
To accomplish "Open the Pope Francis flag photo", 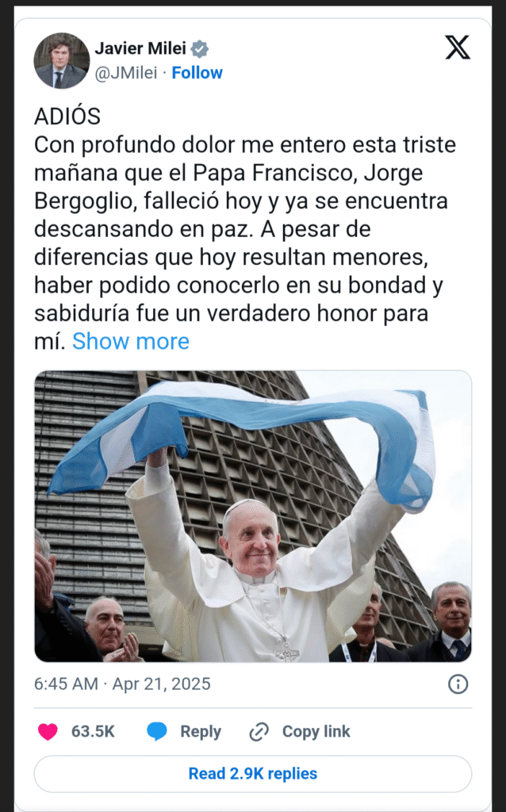I will click(x=253, y=516).
